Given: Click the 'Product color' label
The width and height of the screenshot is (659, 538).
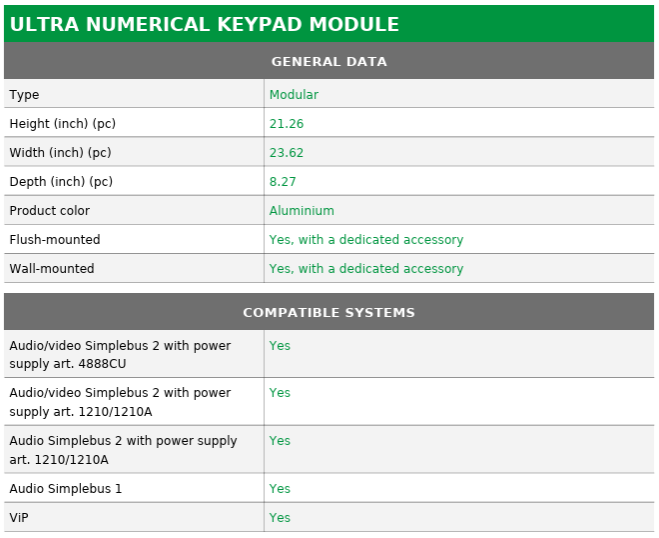Looking at the screenshot, I should tap(50, 211).
